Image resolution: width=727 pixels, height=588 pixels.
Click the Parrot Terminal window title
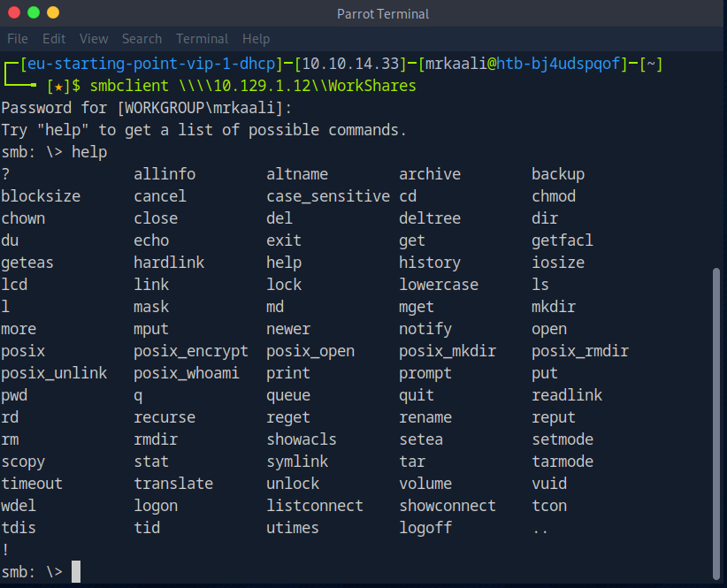(382, 13)
